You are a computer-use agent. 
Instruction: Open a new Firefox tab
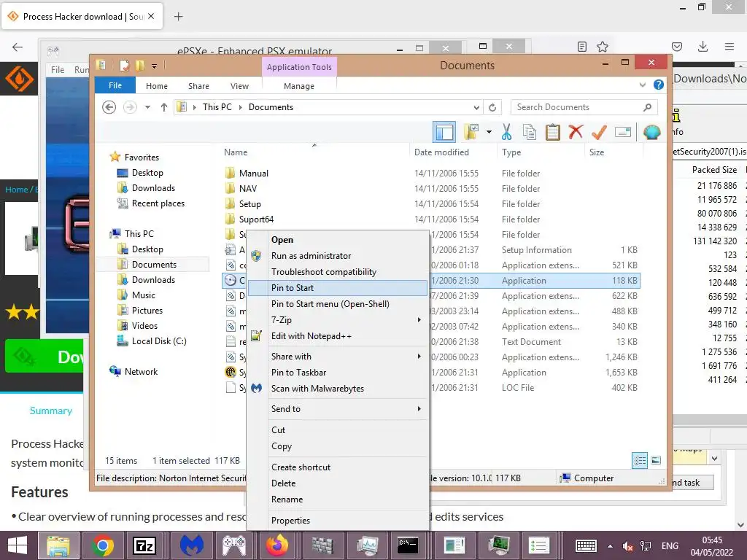[178, 17]
